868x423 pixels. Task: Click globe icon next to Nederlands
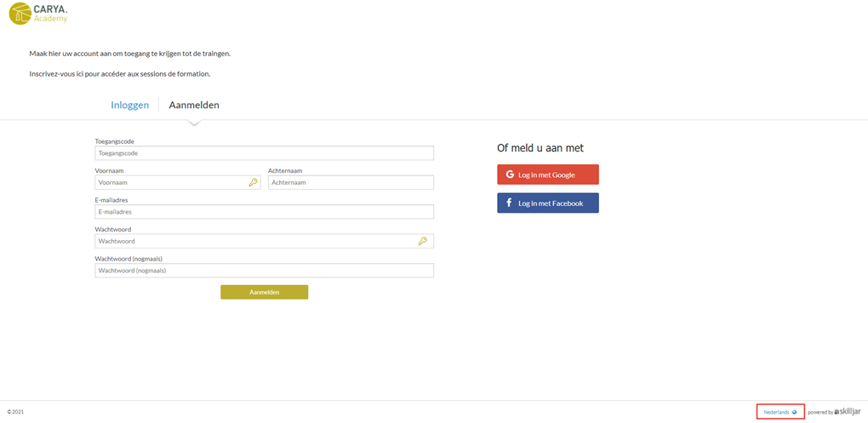click(x=794, y=412)
